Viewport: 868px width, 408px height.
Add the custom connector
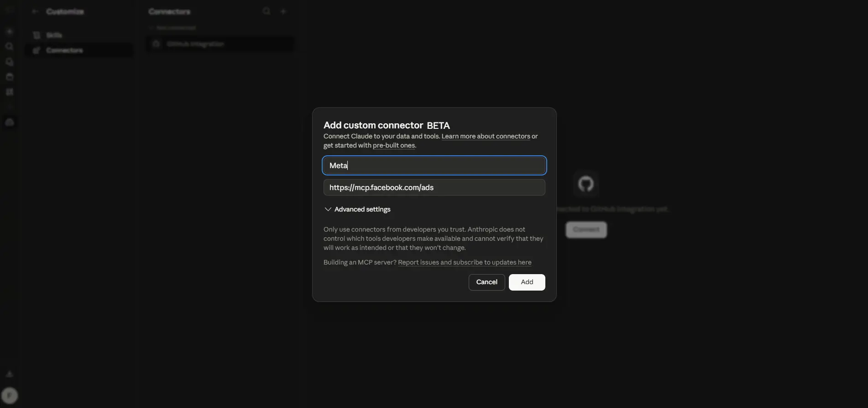pyautogui.click(x=527, y=282)
